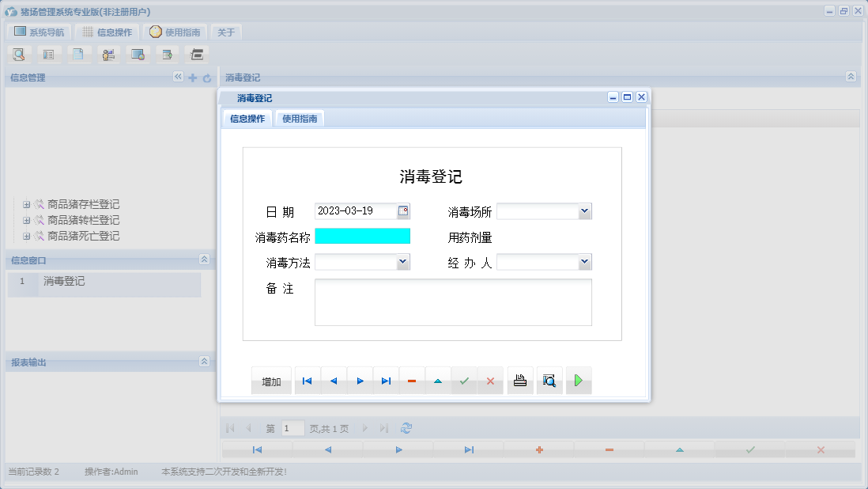Click the 增加 button to add a record
The image size is (868, 489).
(271, 381)
